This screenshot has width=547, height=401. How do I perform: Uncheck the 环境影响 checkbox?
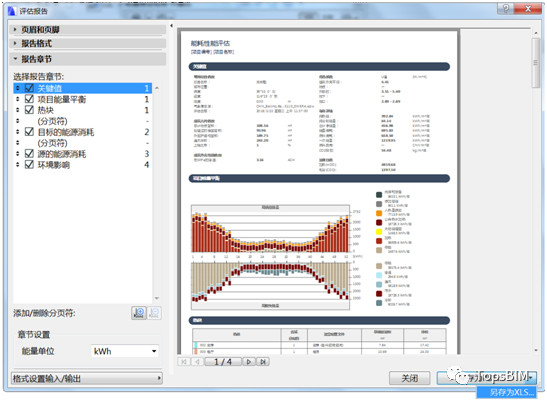pyautogui.click(x=29, y=164)
